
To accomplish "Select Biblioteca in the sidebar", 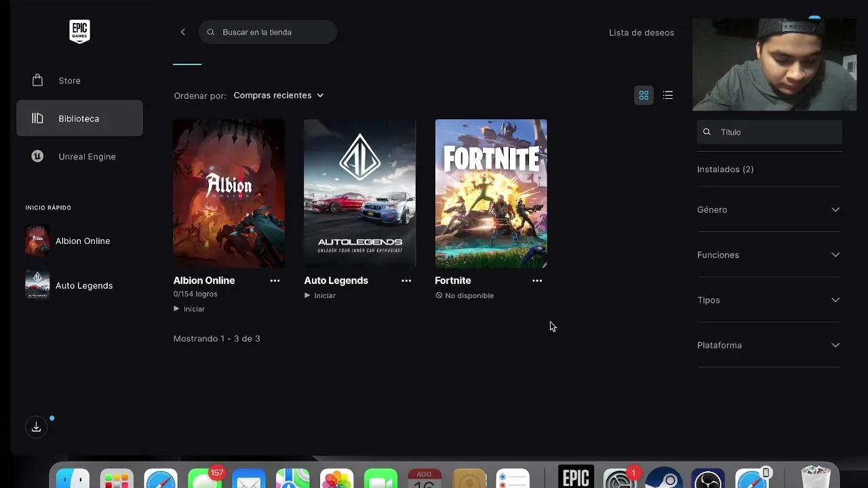I will pos(79,119).
